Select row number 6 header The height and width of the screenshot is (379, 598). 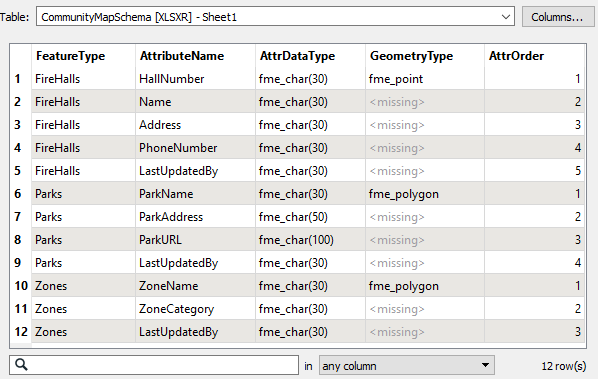21,194
